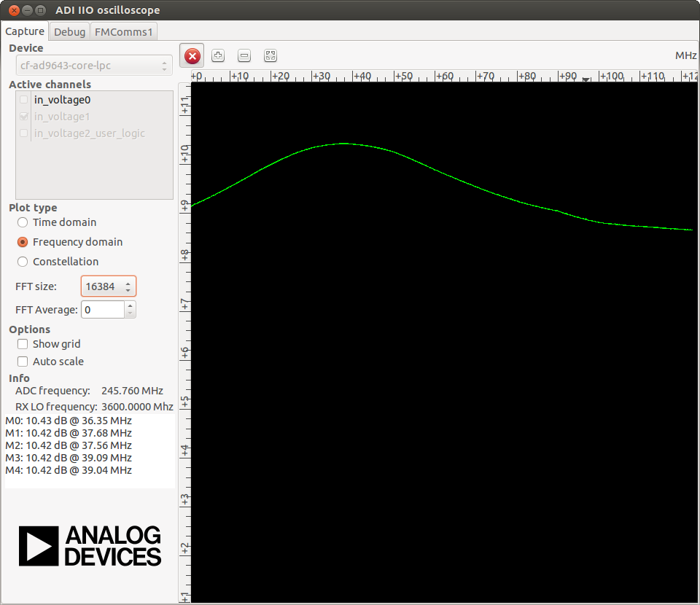The image size is (700, 605).
Task: Switch to the Debug tab
Action: [70, 31]
